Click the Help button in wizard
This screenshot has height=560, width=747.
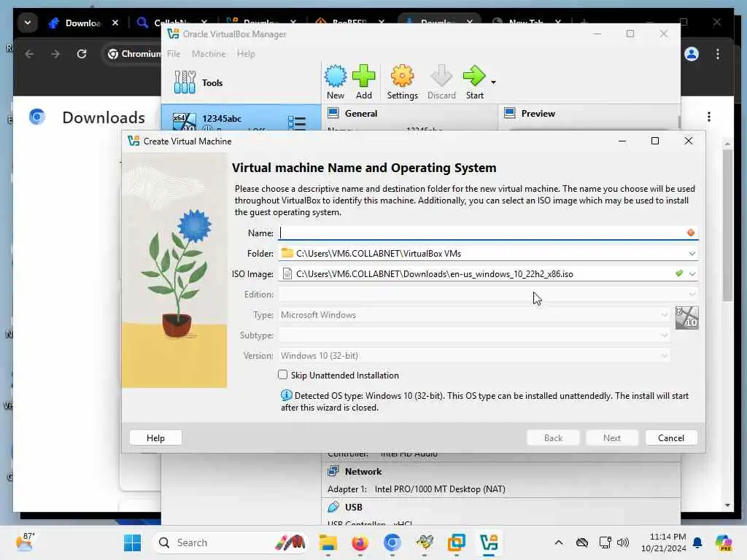[155, 437]
